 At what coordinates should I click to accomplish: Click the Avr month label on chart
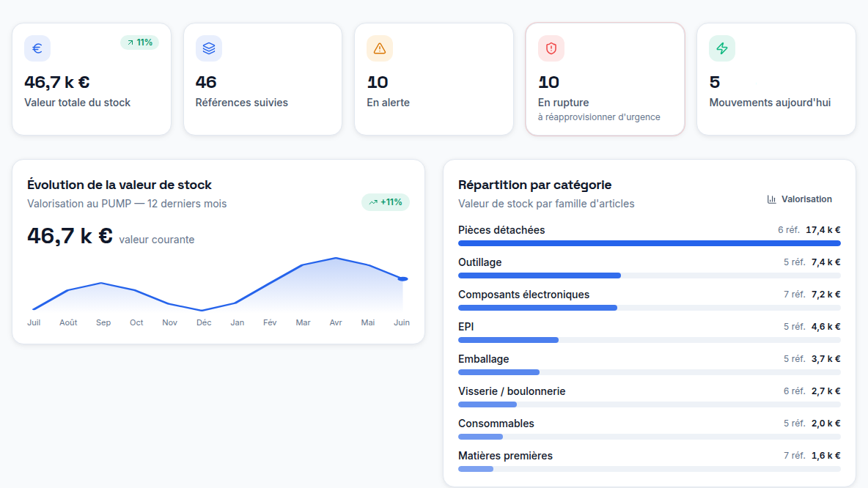336,322
